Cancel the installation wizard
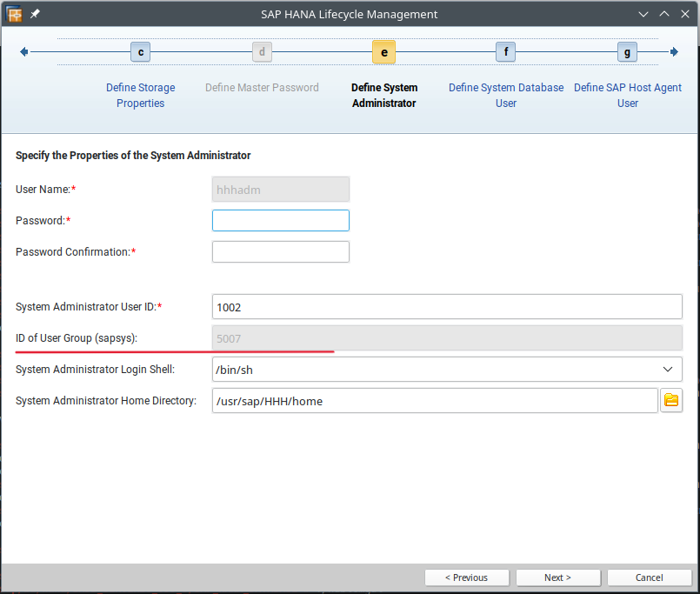 click(x=650, y=577)
